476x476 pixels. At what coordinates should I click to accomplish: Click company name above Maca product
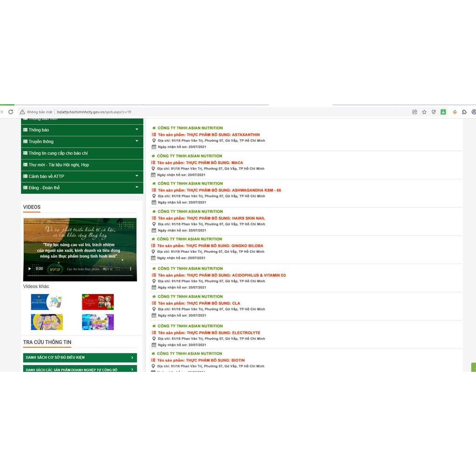pyautogui.click(x=190, y=156)
